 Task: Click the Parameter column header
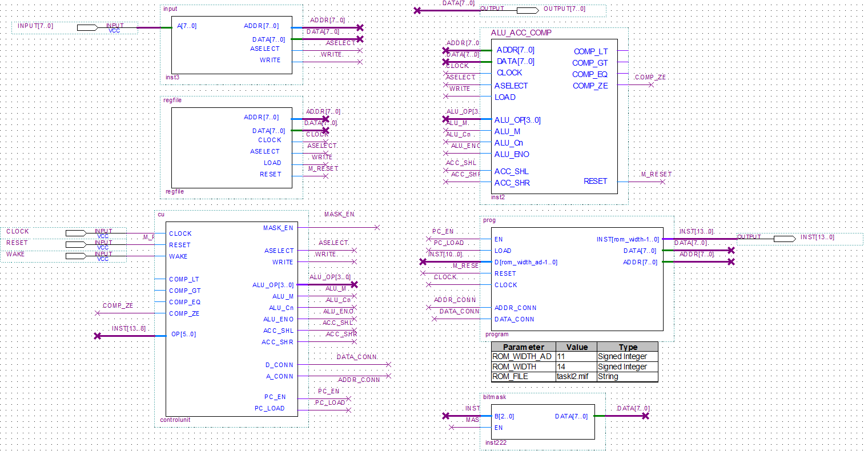tap(523, 347)
